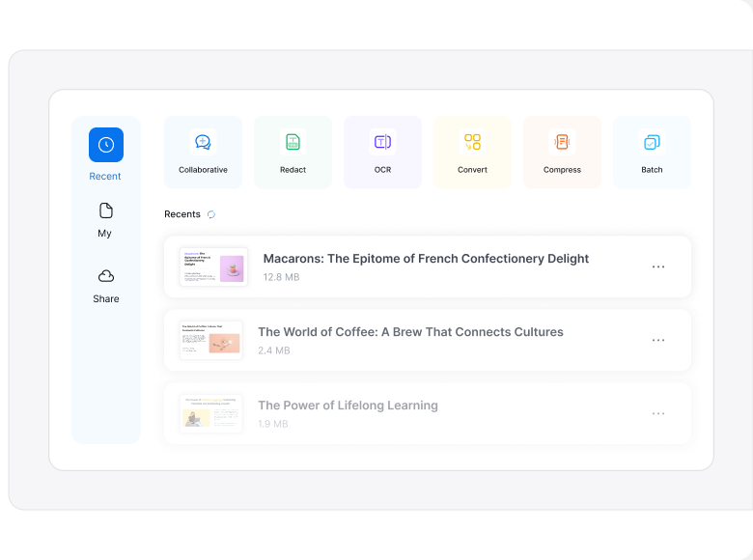This screenshot has height=560, width=753.
Task: Launch the OCR tool
Action: (382, 152)
